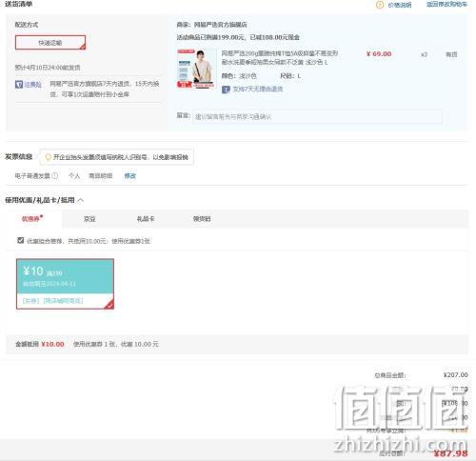Click 返回修改购物车 link

(x=446, y=5)
